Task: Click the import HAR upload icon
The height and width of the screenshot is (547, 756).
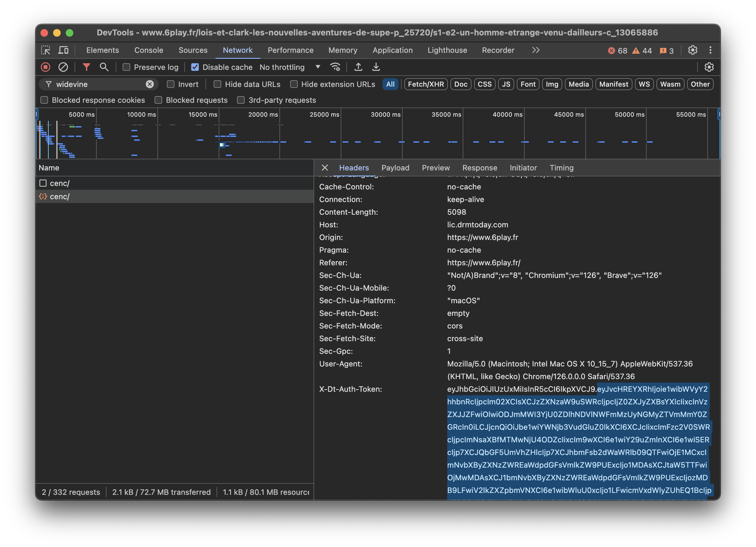Action: point(358,67)
